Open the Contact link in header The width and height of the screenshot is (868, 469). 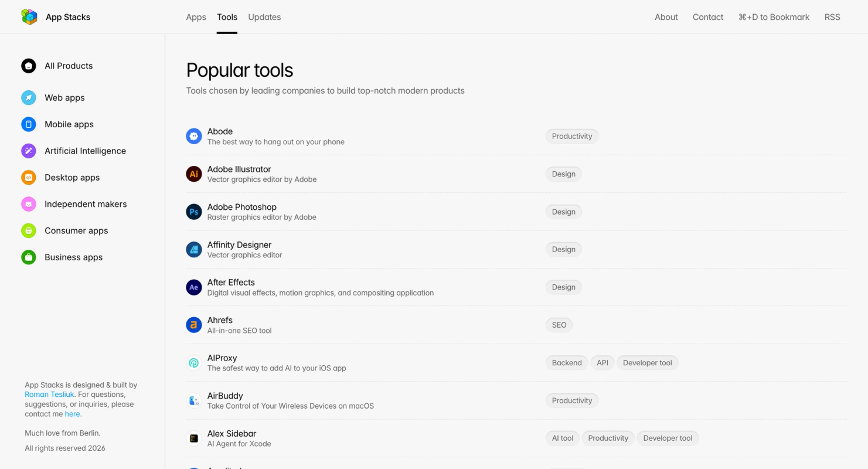pyautogui.click(x=708, y=17)
